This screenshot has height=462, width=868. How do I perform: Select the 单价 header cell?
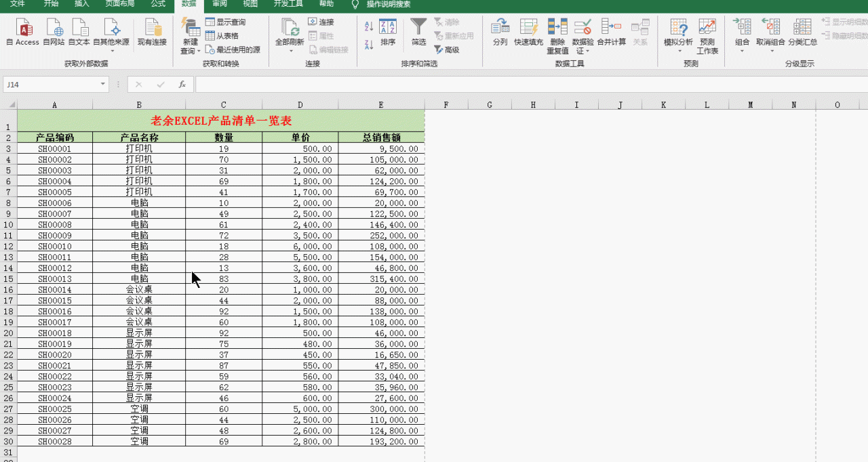pos(300,138)
